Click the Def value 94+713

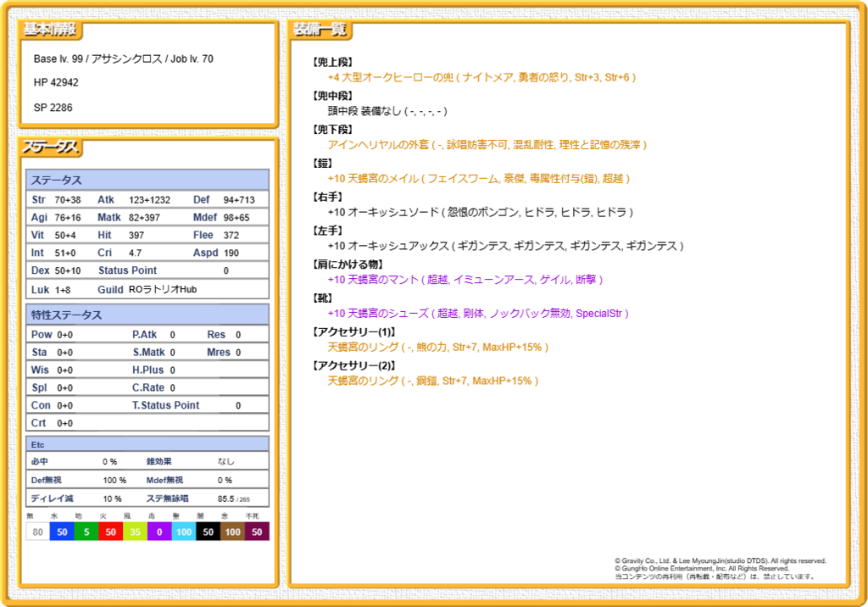(x=239, y=200)
